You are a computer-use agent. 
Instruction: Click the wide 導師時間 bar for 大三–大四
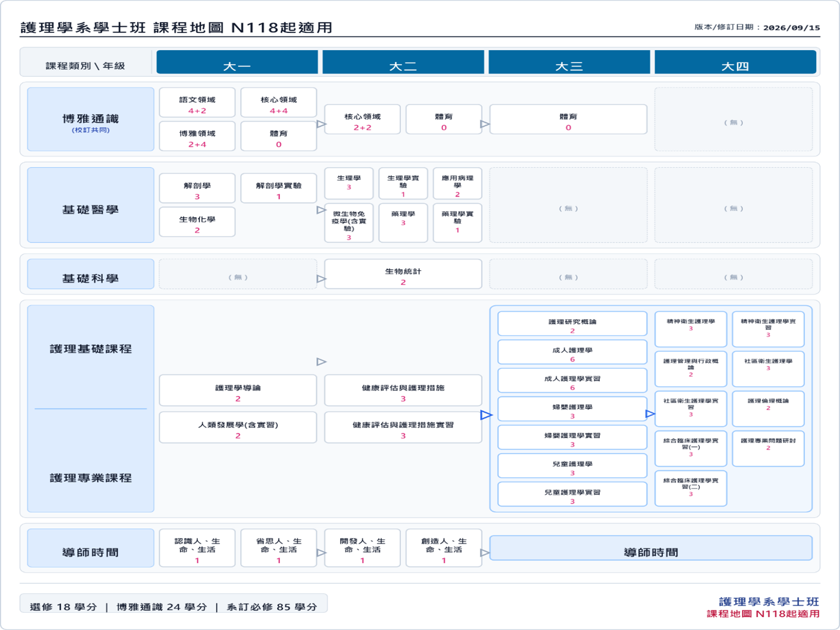coord(651,548)
